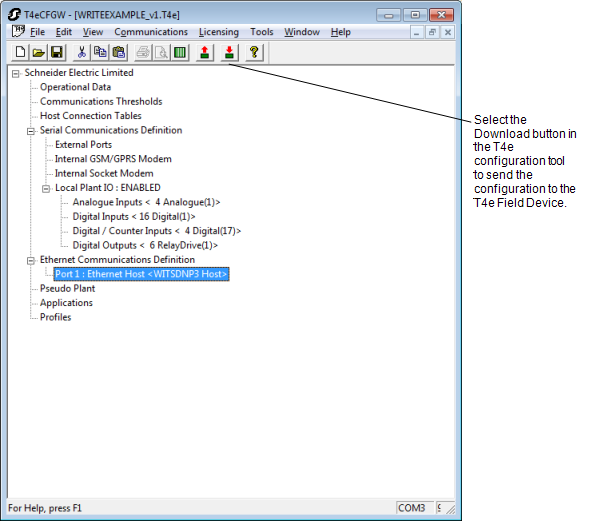Click the Copy toolbar icon

[x=100, y=52]
